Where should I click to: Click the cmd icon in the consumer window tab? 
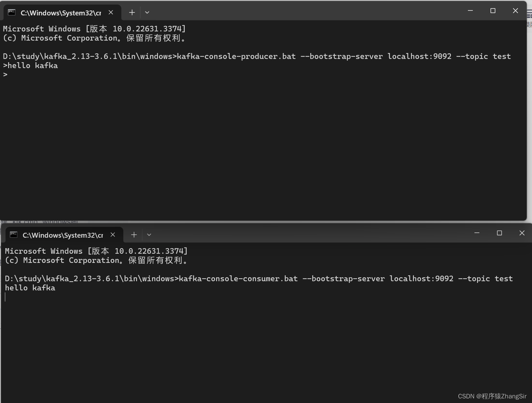tap(14, 235)
